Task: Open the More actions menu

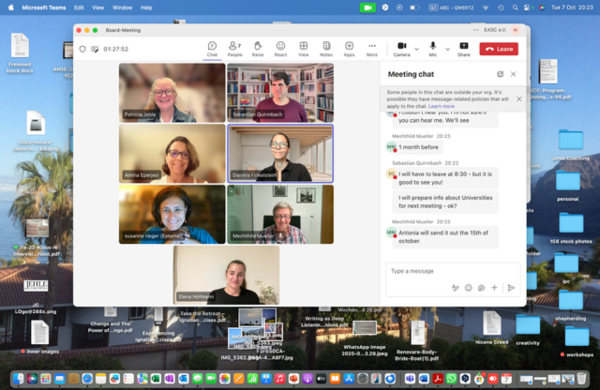Action: click(372, 49)
